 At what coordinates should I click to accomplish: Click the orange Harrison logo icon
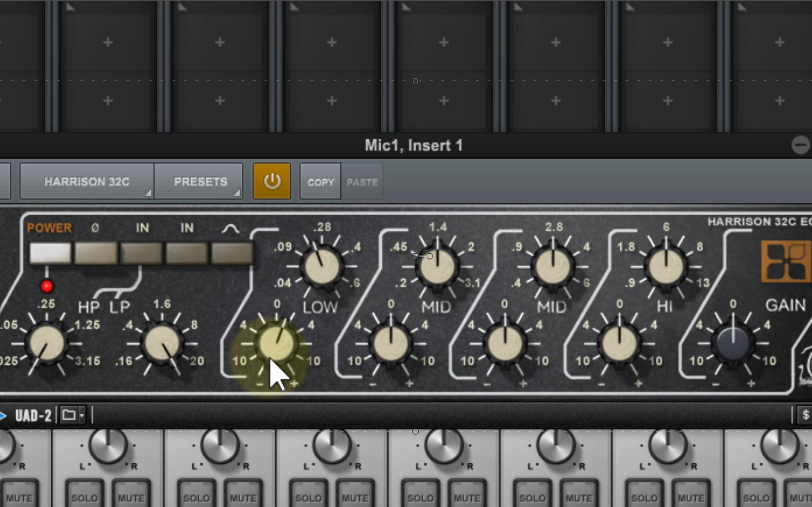click(786, 262)
